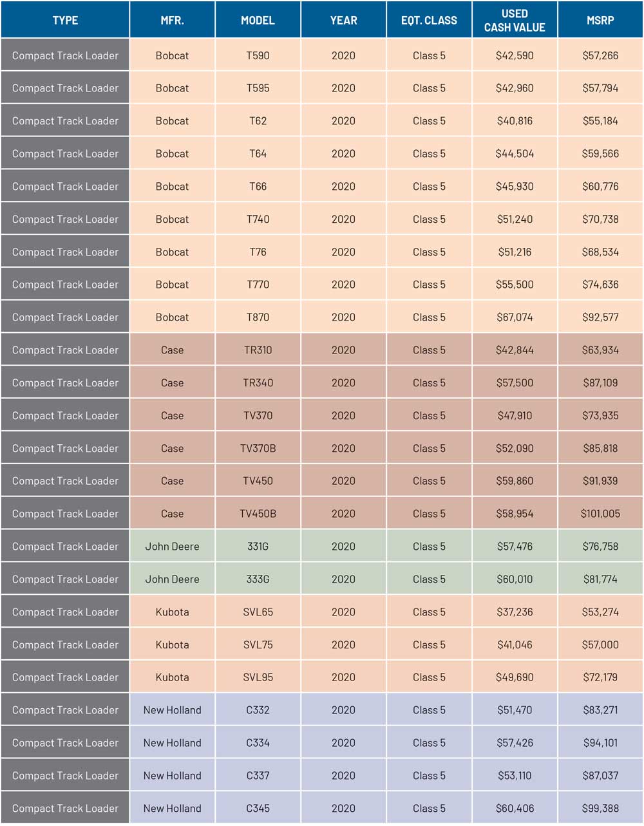Click the EQT. CLASS column header

tap(429, 20)
